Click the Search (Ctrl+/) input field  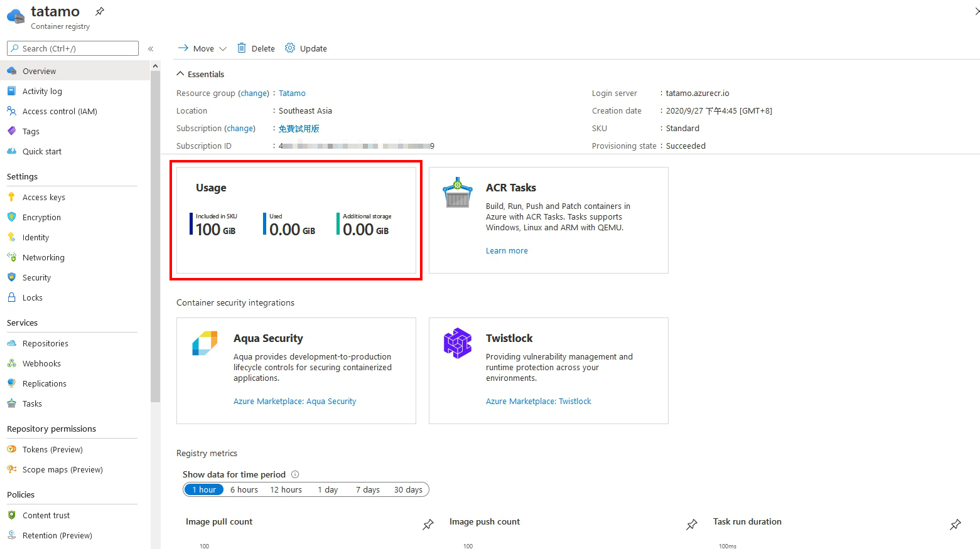point(73,48)
